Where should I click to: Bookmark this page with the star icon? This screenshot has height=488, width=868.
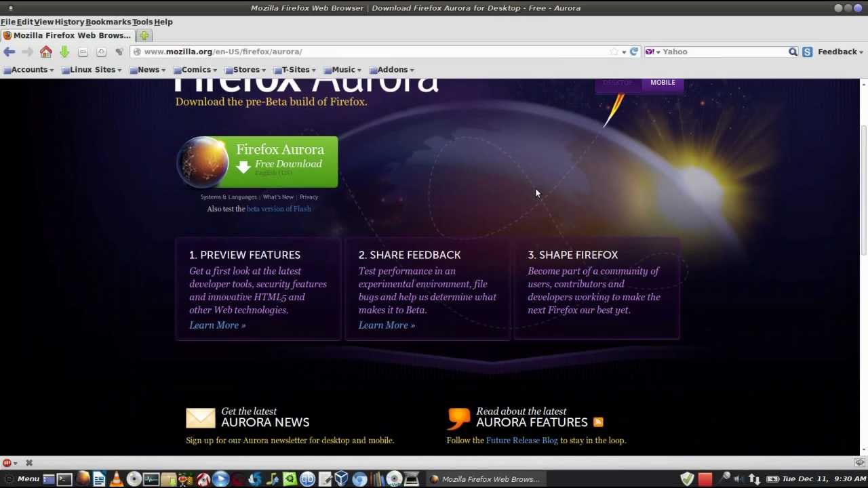point(614,52)
